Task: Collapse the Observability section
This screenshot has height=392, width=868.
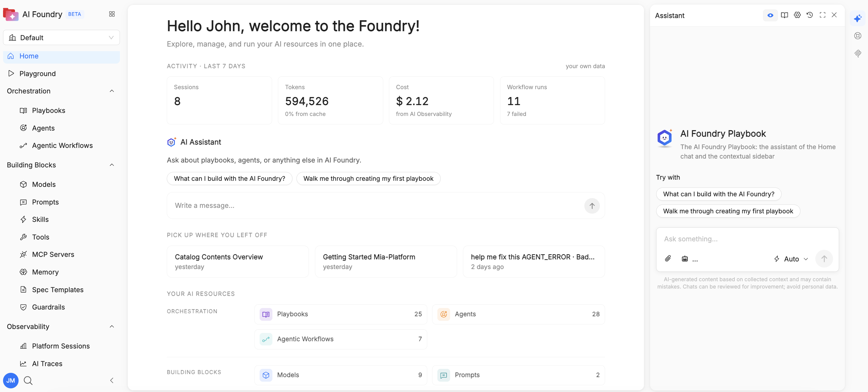Action: point(112,326)
